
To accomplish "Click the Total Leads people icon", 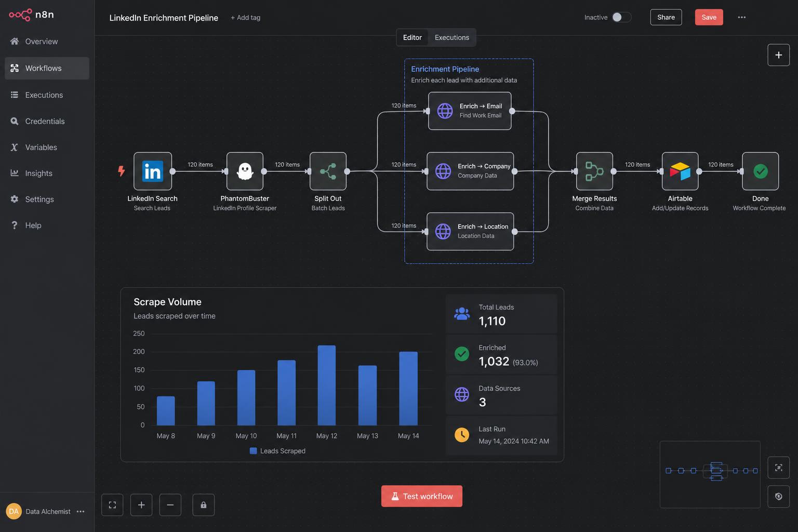I will [462, 313].
